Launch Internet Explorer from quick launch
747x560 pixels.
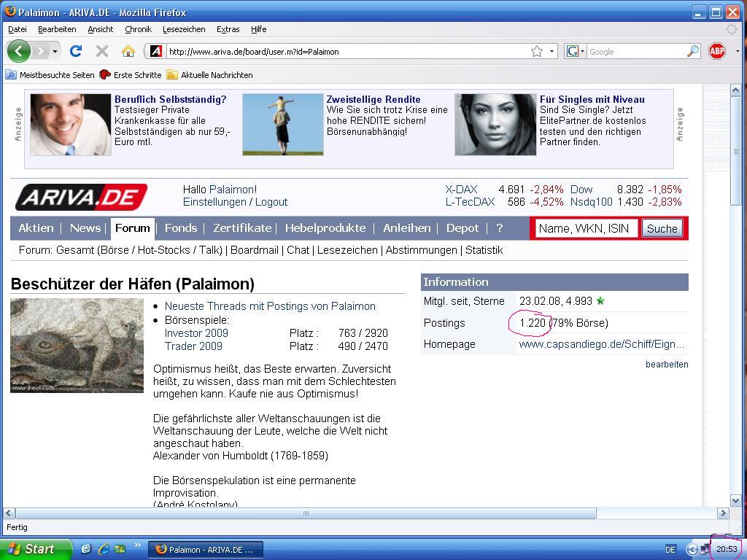coord(103,549)
